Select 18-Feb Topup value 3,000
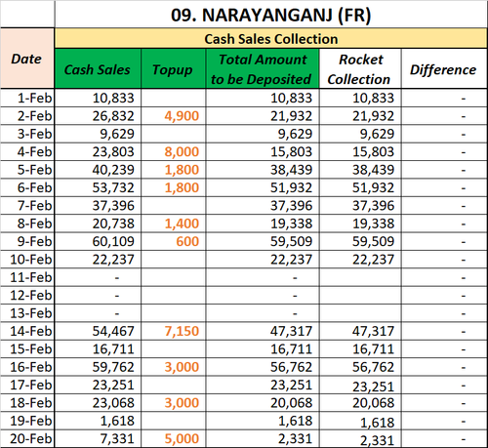 174,402
